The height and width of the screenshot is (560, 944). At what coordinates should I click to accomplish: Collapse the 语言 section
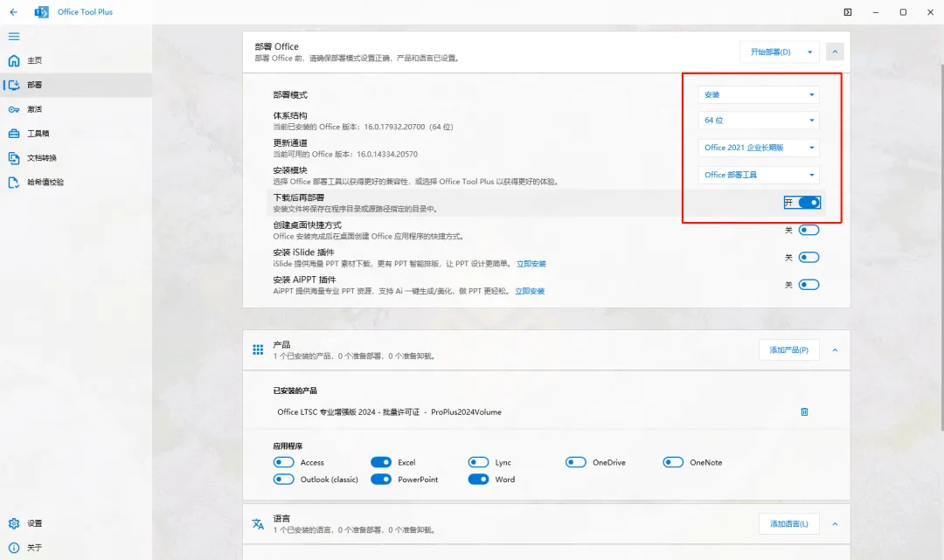[x=835, y=524]
